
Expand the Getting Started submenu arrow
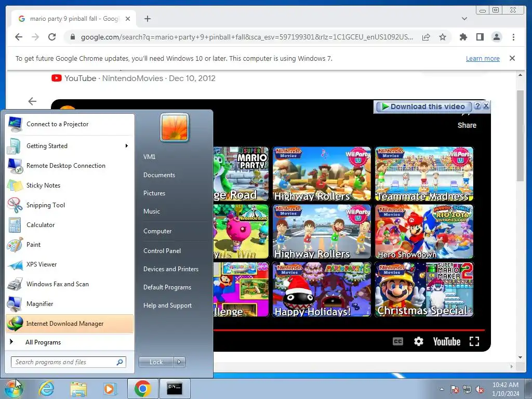point(127,146)
